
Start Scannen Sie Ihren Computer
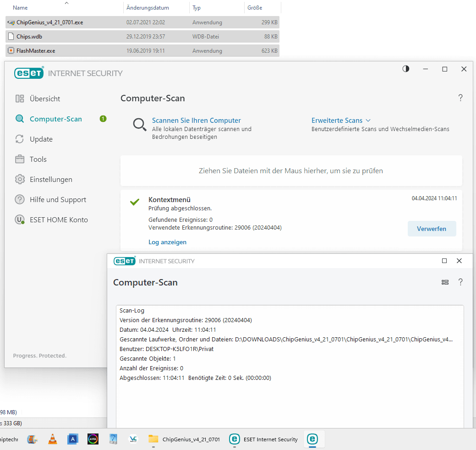pyautogui.click(x=197, y=121)
